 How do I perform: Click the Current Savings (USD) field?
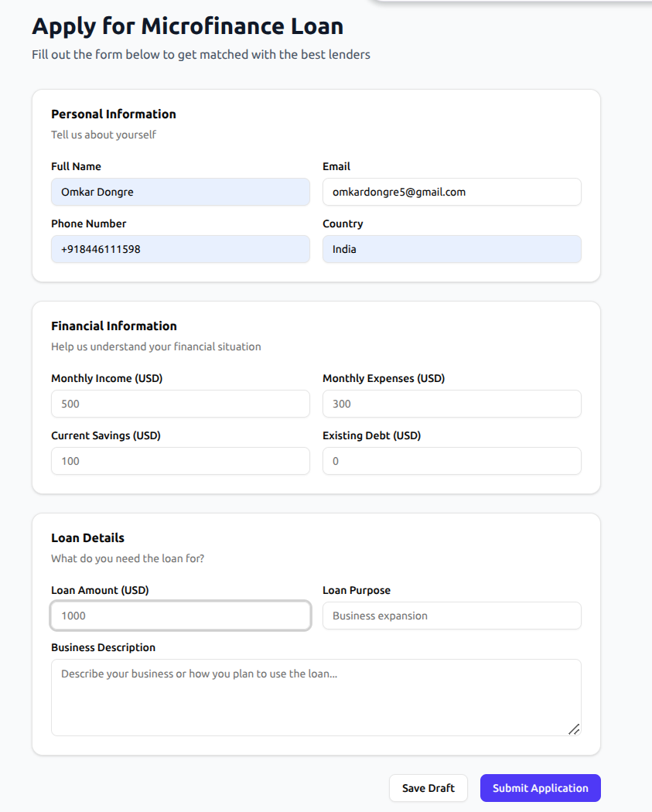[x=180, y=461]
